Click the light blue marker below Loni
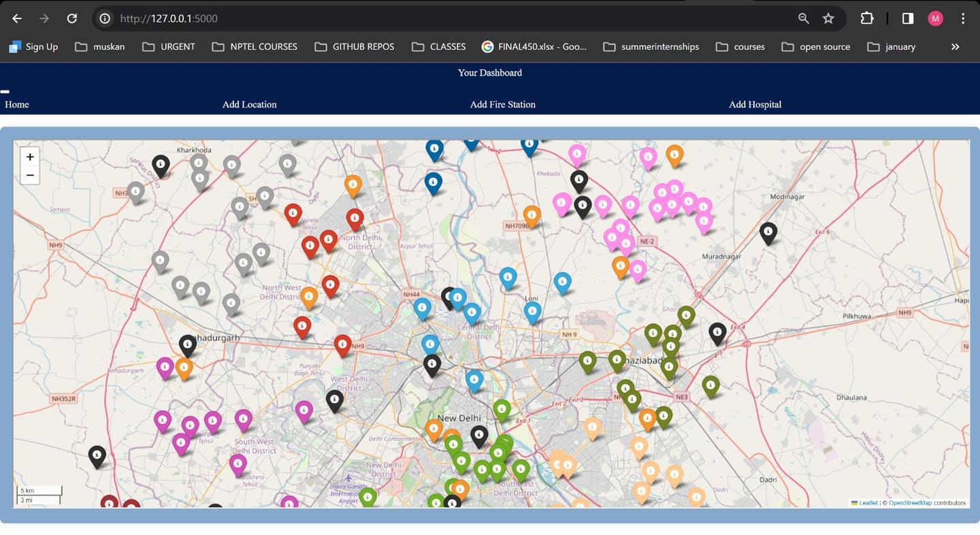980x535 pixels. [x=533, y=313]
